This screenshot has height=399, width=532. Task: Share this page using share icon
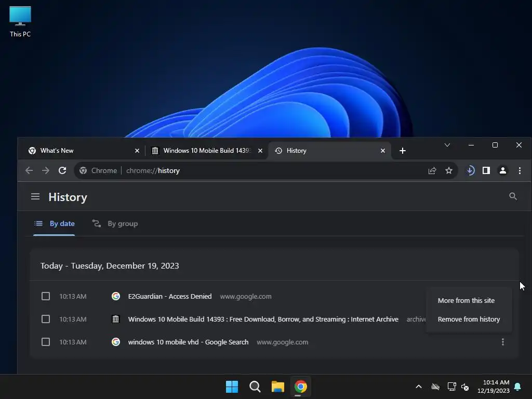[x=432, y=170]
